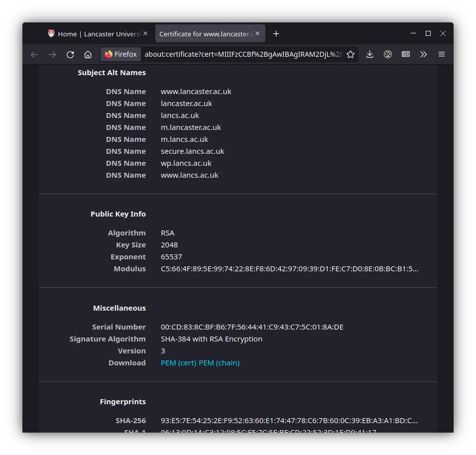Open the Firefox hamburger application menu

(x=442, y=54)
